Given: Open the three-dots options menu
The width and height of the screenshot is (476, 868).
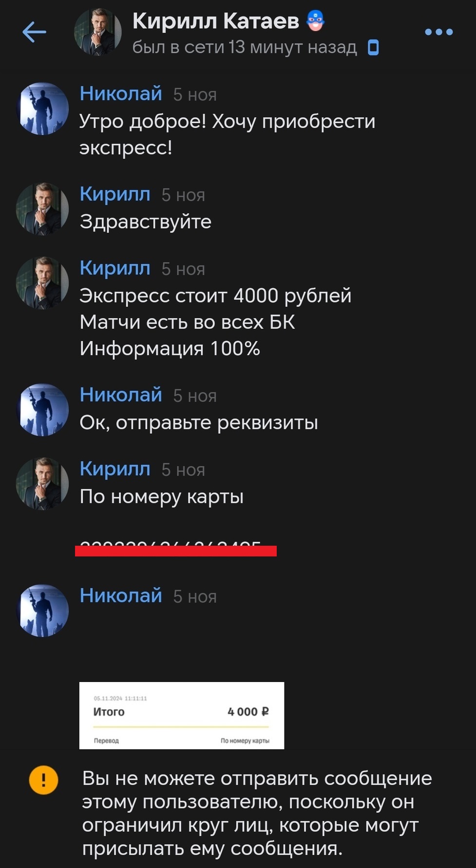Looking at the screenshot, I should pyautogui.click(x=439, y=32).
